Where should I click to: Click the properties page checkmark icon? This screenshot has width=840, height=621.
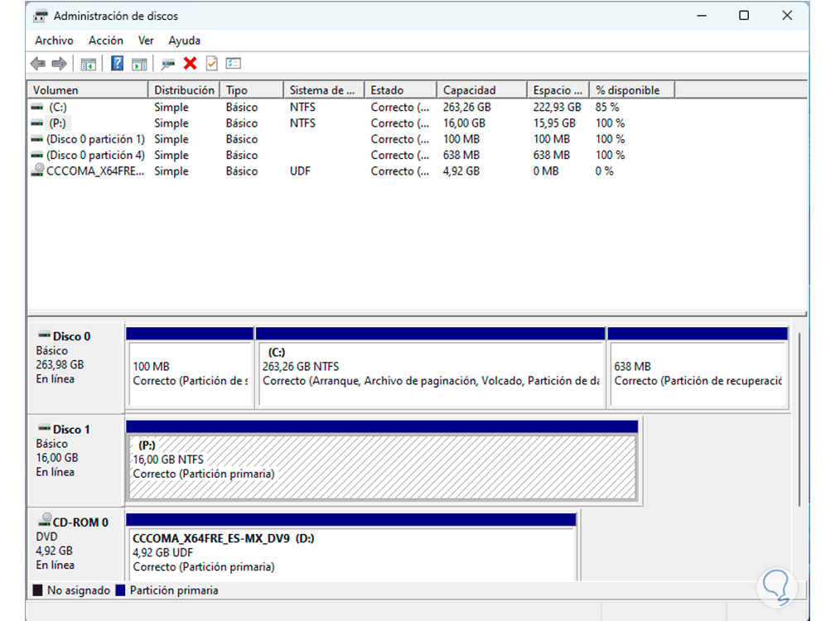pyautogui.click(x=211, y=64)
